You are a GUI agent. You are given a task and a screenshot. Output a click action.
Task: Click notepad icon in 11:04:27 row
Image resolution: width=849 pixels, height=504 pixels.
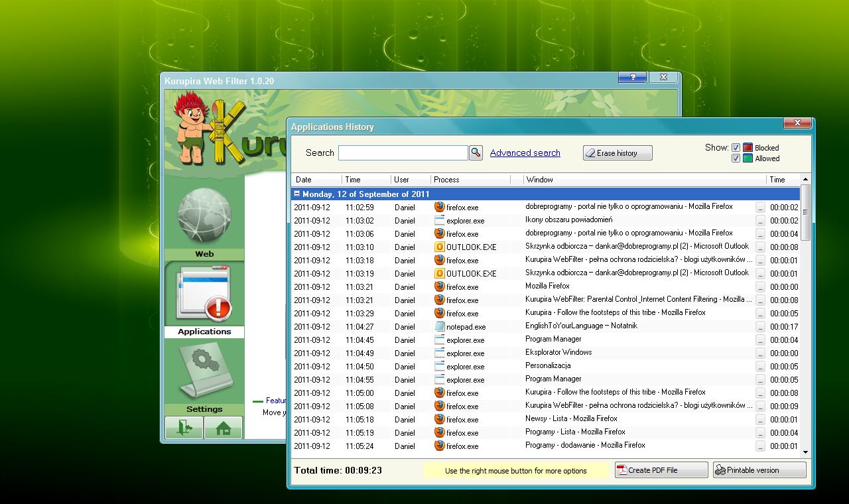pyautogui.click(x=439, y=326)
